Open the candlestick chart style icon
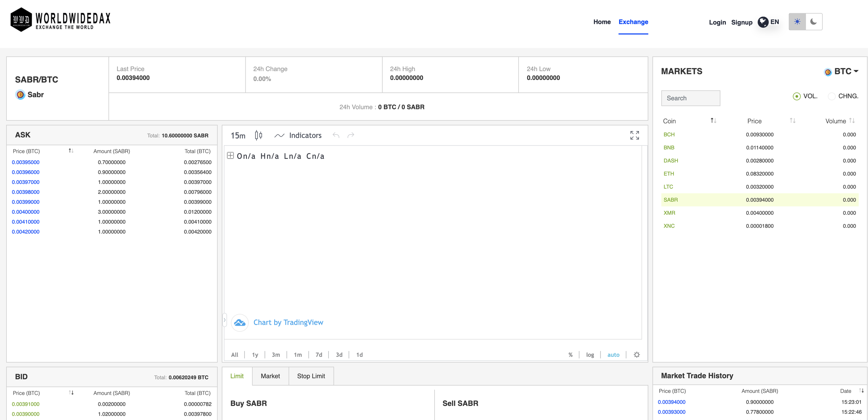 point(259,135)
